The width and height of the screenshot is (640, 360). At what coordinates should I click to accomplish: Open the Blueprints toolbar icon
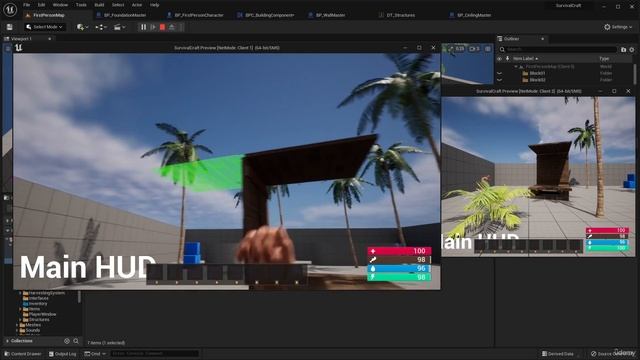(x=101, y=27)
